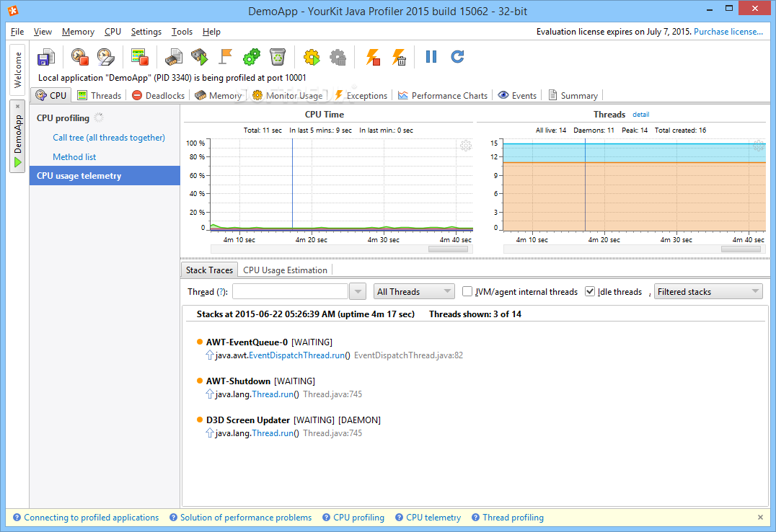Clear CPU data with clock-and-eraser icon
776x532 pixels.
click(x=106, y=57)
